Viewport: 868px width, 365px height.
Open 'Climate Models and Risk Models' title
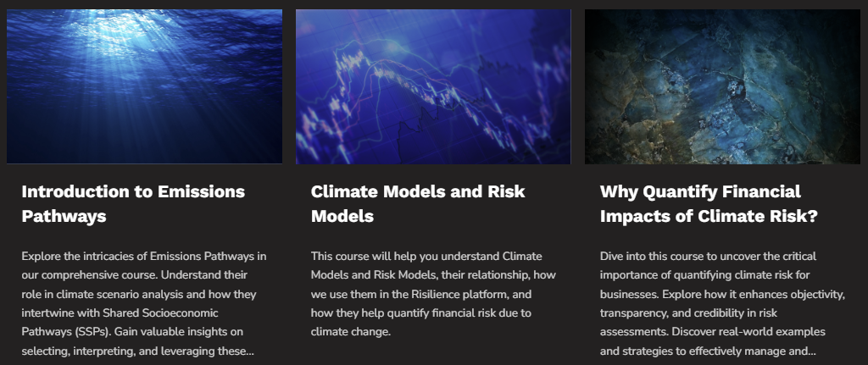pyautogui.click(x=418, y=203)
